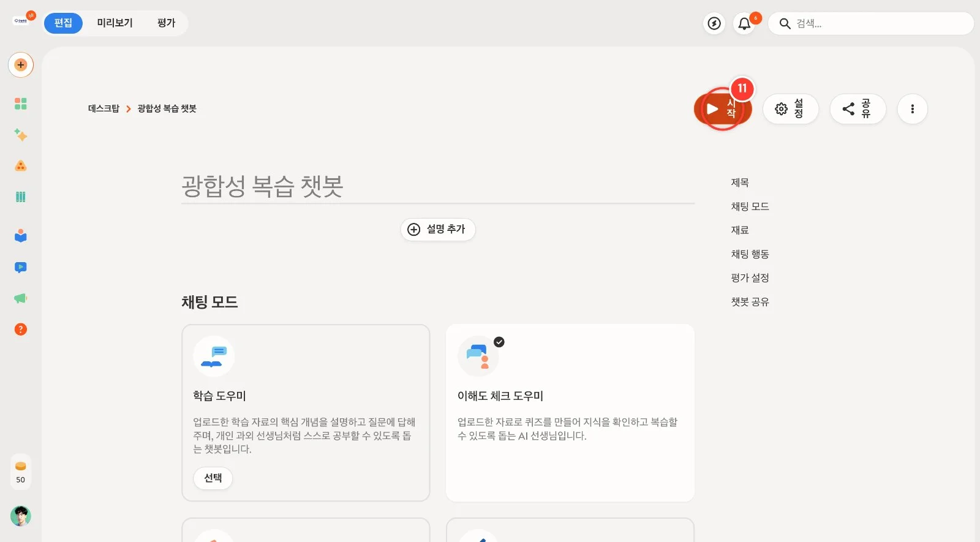Open 설정 settings with gear icon
This screenshot has width=980, height=542.
791,109
